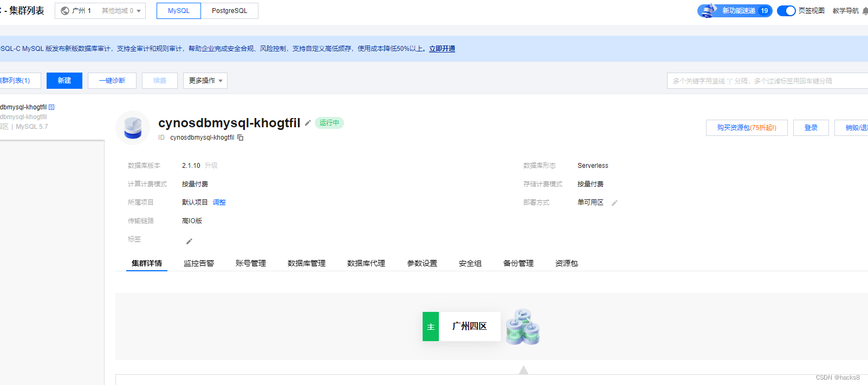The height and width of the screenshot is (385, 868).
Task: Toggle the 页签视图 switch
Action: (x=786, y=11)
